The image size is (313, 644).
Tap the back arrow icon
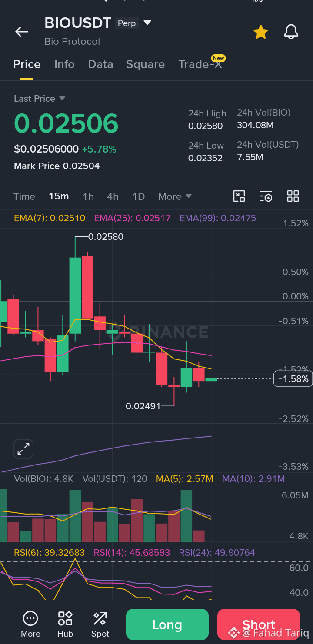coord(21,32)
